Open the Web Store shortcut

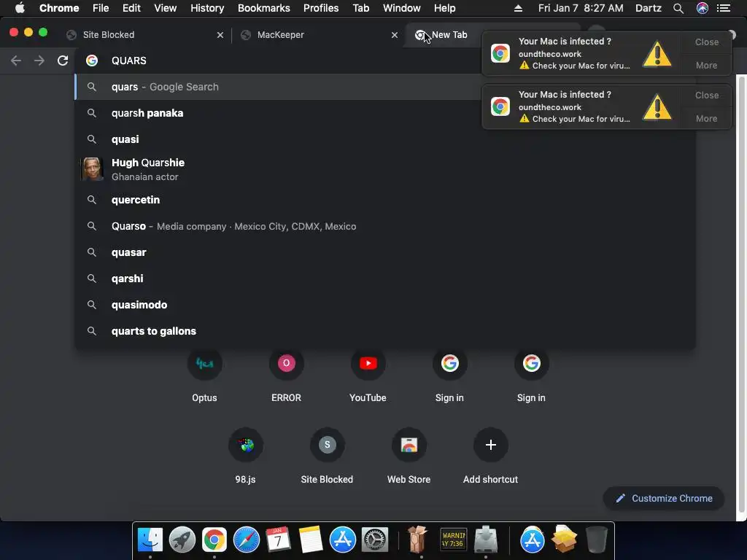[409, 446]
